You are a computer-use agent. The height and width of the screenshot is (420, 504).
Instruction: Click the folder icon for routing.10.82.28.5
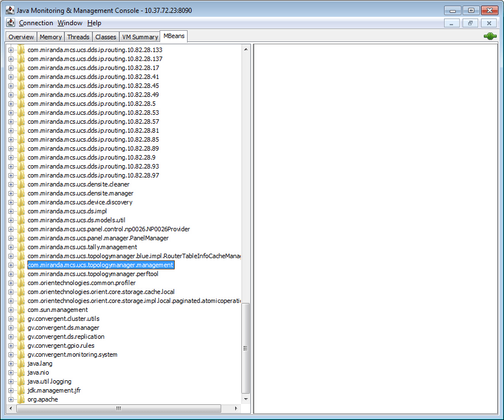[21, 104]
